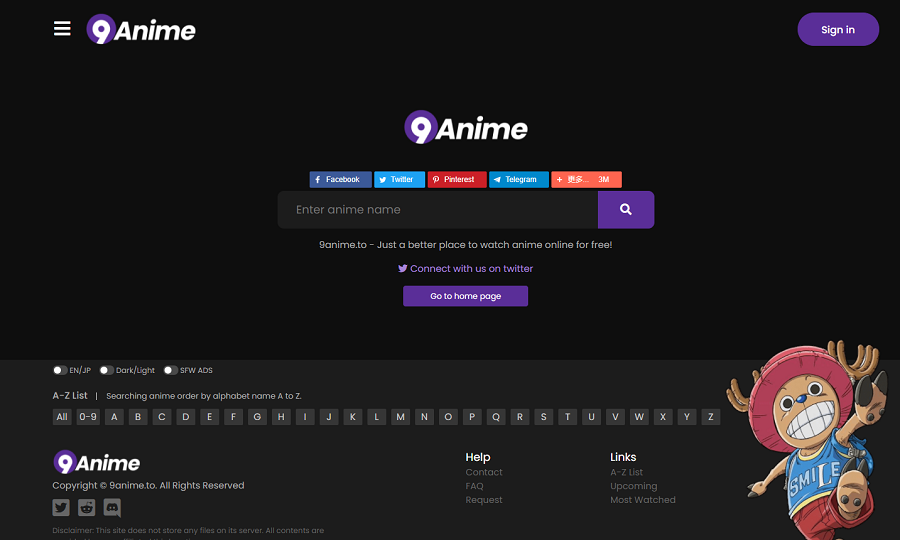Click the footer Reddit icon
The image size is (900, 540).
coord(87,507)
